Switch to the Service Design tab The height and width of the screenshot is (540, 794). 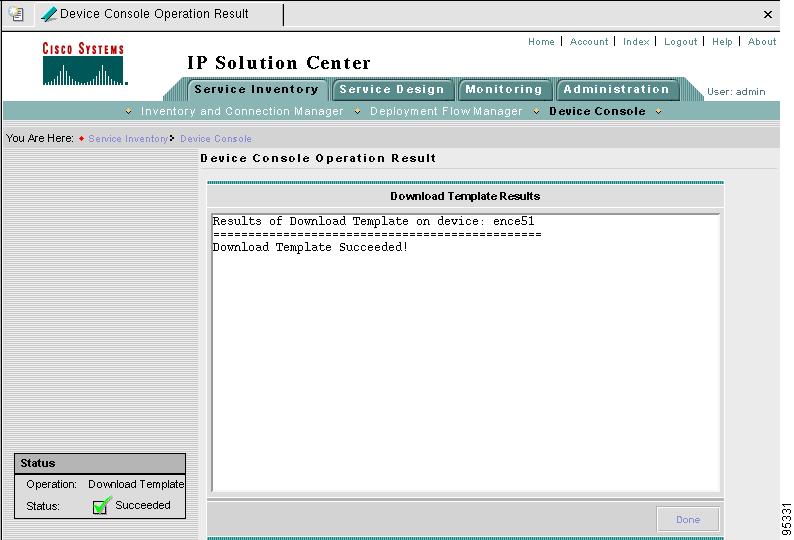coord(391,89)
